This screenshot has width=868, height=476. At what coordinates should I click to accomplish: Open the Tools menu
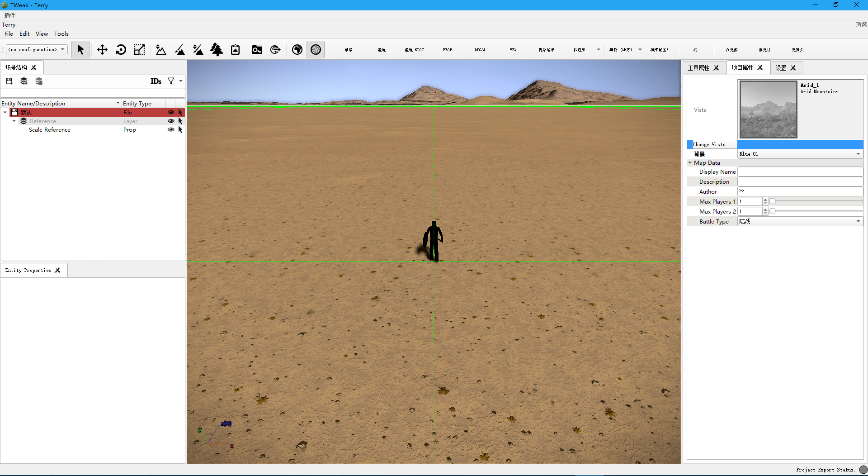[x=61, y=33]
